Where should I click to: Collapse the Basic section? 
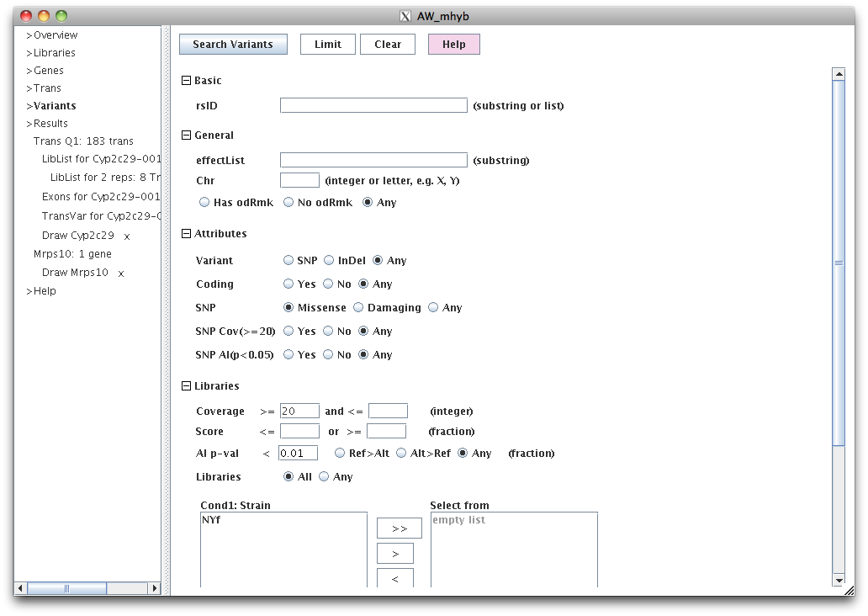pyautogui.click(x=187, y=81)
